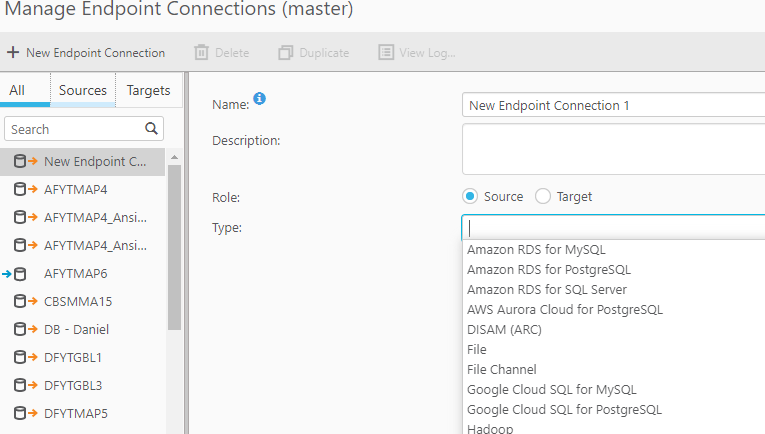
Task: Select CBSMMA15 endpoint in the list
Action: [78, 301]
